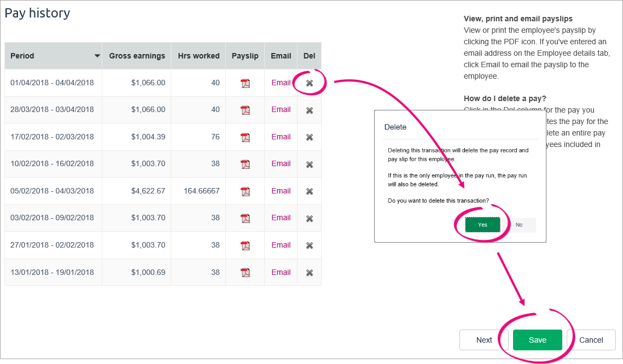The image size is (623, 364).
Task: Click the Next button
Action: point(484,340)
